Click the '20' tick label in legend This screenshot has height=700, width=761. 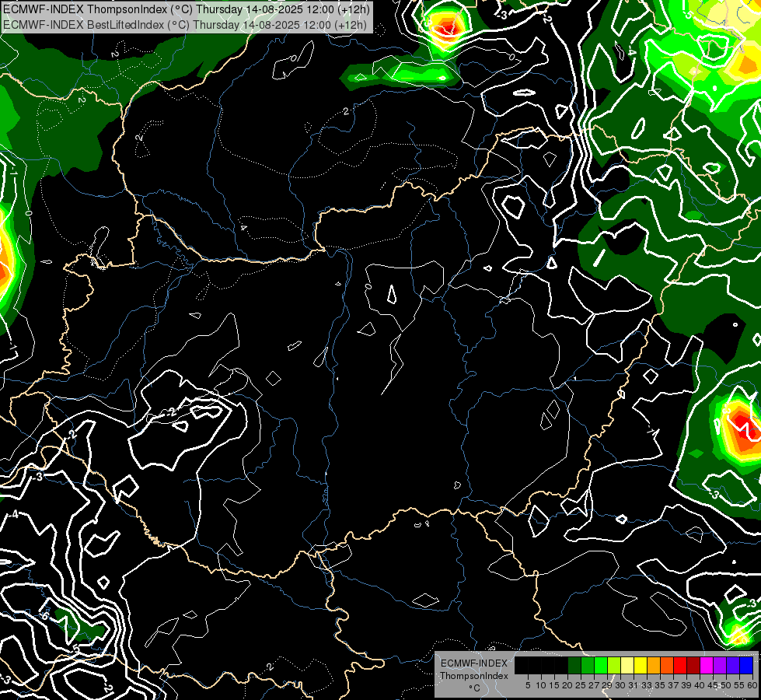click(567, 685)
